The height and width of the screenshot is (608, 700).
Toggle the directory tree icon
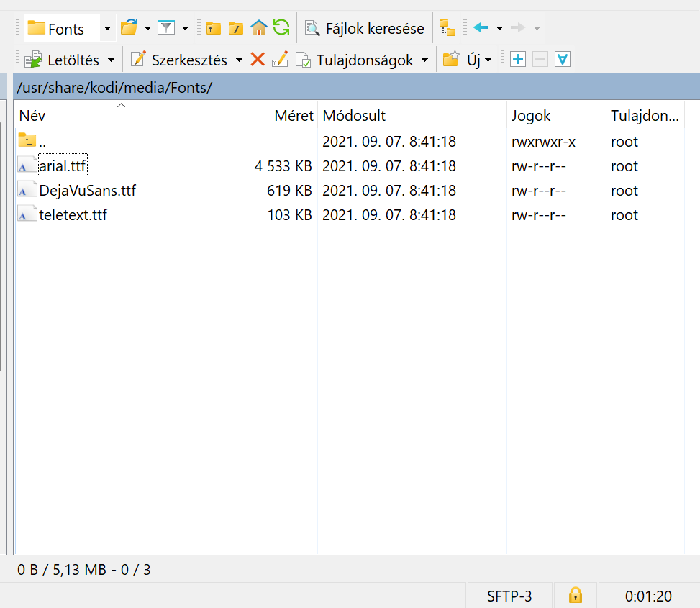tap(447, 27)
